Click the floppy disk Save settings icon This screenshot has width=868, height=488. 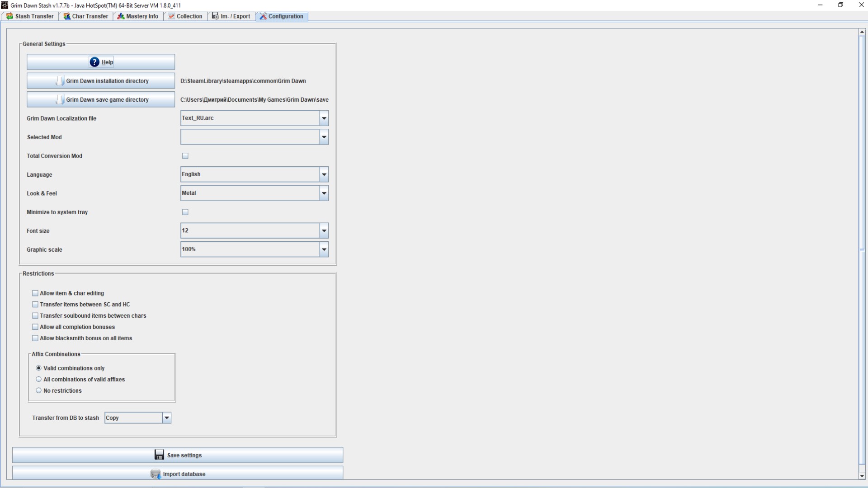(x=159, y=455)
